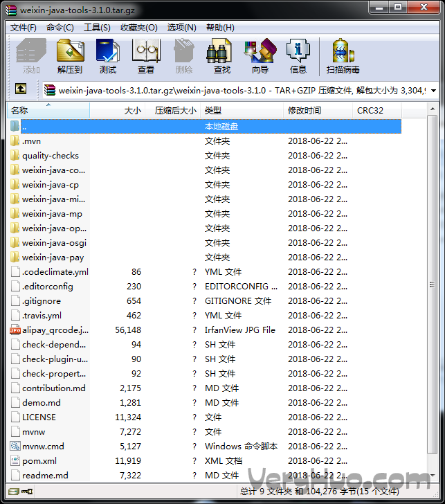The width and height of the screenshot is (445, 504).
Task: Expand the address bar path dropdown
Action: tap(433, 91)
